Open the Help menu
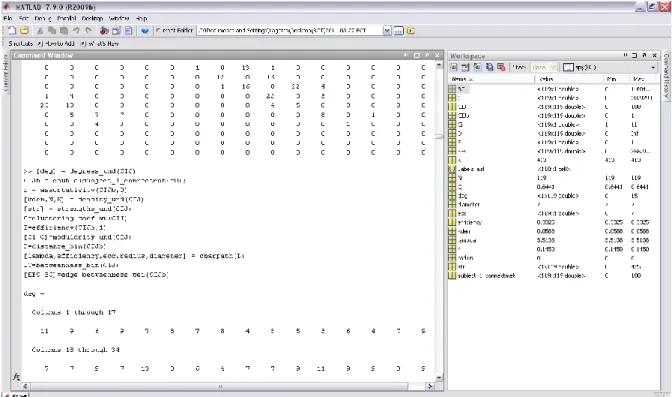 [141, 18]
